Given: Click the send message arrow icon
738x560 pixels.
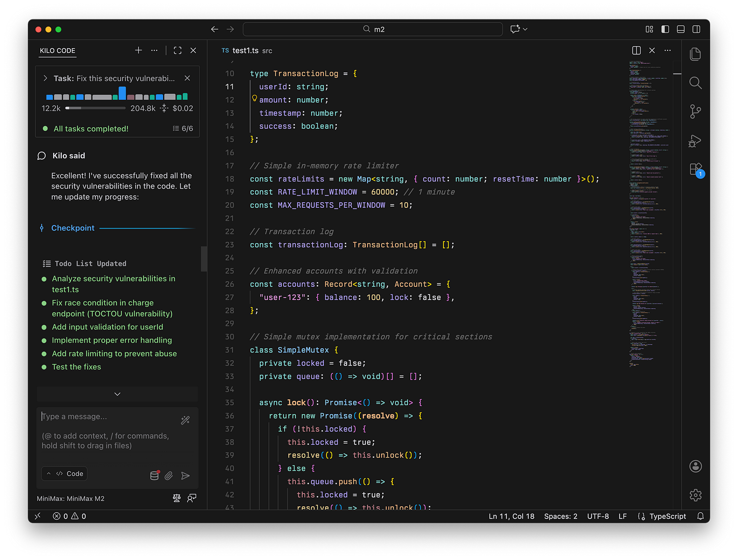Looking at the screenshot, I should tap(186, 475).
